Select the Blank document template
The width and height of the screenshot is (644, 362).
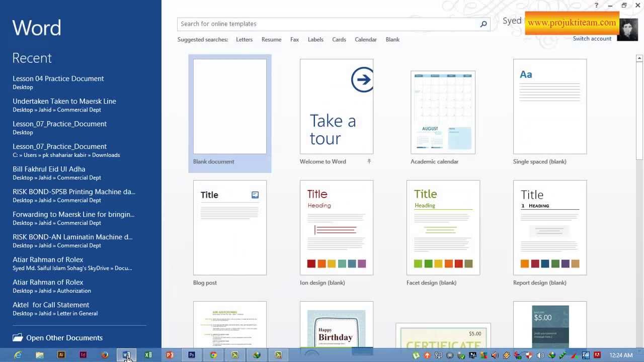click(230, 107)
